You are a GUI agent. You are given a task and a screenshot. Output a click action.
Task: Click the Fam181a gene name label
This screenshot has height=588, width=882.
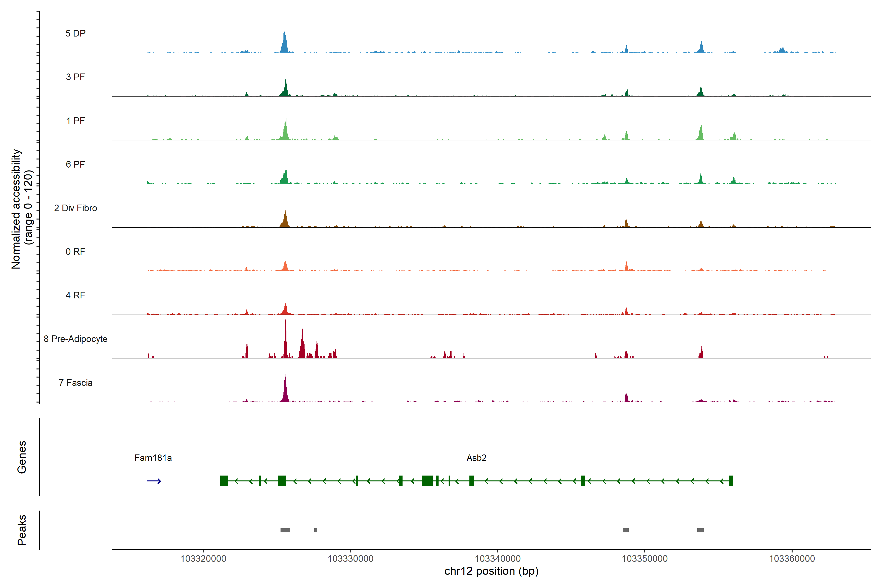pyautogui.click(x=153, y=458)
